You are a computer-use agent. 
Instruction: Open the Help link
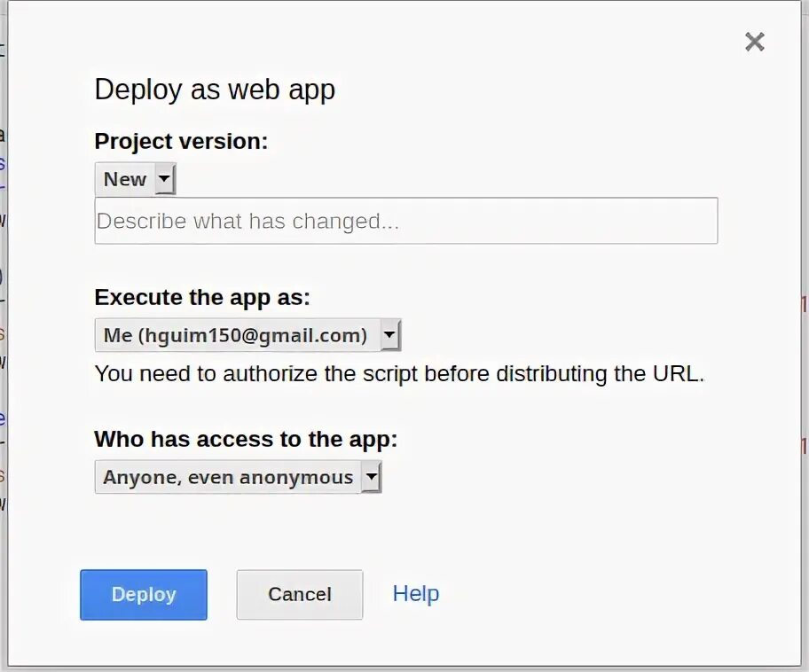[x=416, y=594]
